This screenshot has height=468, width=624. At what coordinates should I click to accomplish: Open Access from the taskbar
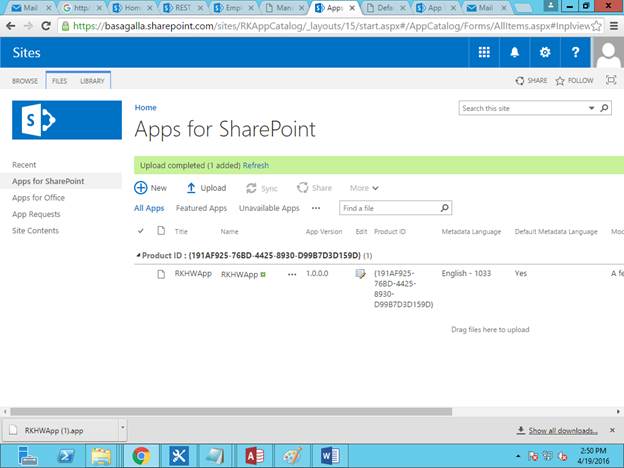pos(254,456)
